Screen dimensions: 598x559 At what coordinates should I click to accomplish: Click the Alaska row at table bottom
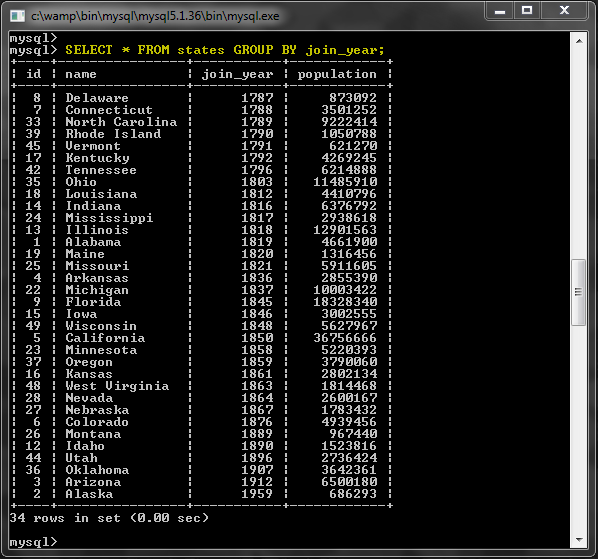(201, 494)
